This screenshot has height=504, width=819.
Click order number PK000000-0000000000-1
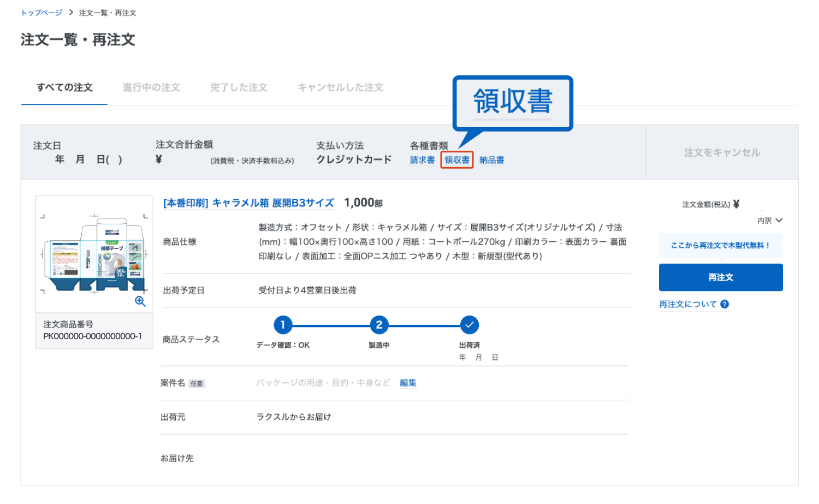click(92, 336)
